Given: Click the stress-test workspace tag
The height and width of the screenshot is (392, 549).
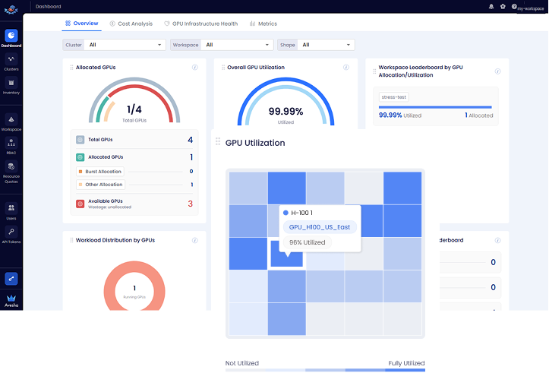Looking at the screenshot, I should pos(394,97).
